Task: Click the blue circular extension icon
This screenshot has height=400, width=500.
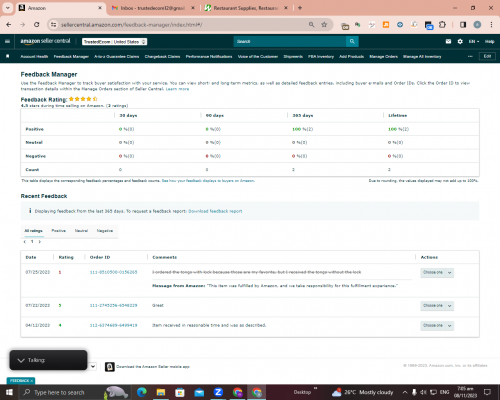Action: coord(400,25)
